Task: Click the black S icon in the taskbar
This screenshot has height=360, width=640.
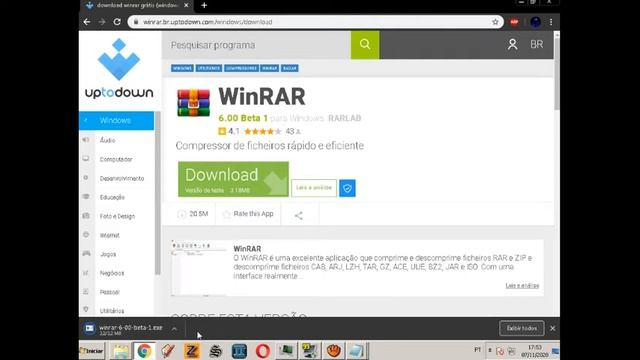Action: tap(216, 351)
